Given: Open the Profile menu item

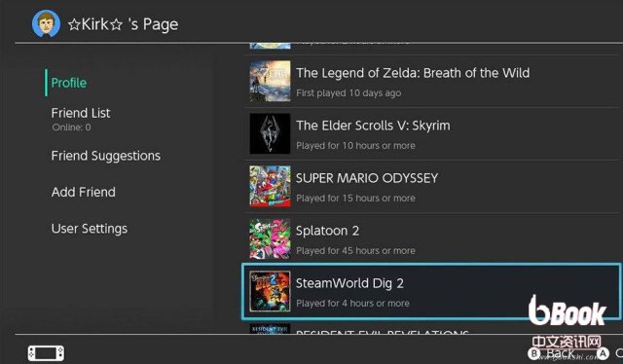Looking at the screenshot, I should [69, 83].
